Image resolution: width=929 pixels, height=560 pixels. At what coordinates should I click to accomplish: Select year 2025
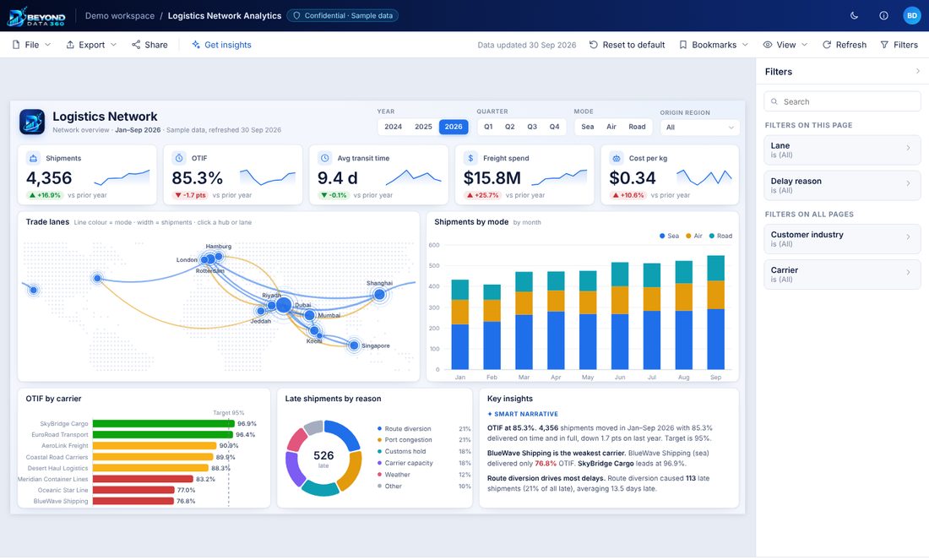tap(423, 127)
